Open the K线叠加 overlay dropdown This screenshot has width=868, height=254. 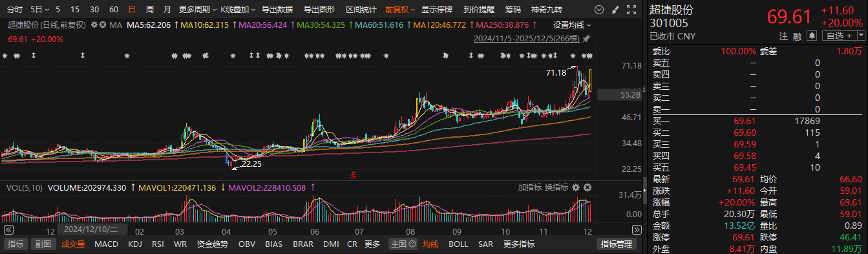point(237,10)
